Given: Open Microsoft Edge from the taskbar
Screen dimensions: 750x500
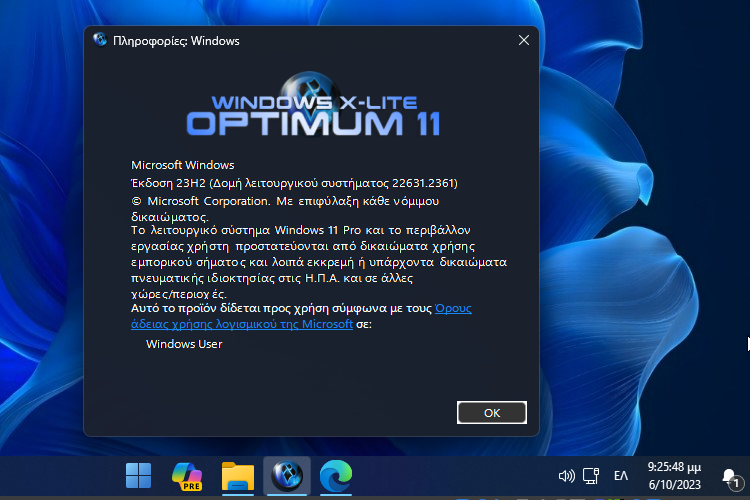Looking at the screenshot, I should coord(336,476).
